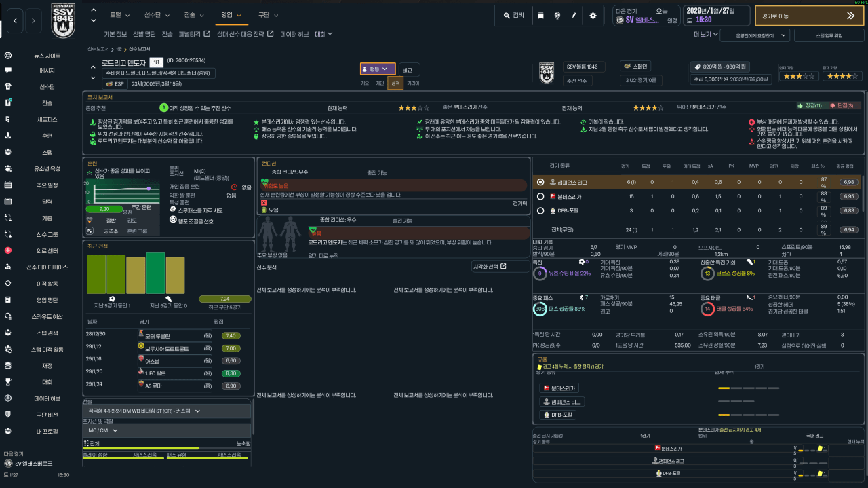Open 대회 trophy icon in sidebar
This screenshot has height=488, width=868.
coord(8,381)
